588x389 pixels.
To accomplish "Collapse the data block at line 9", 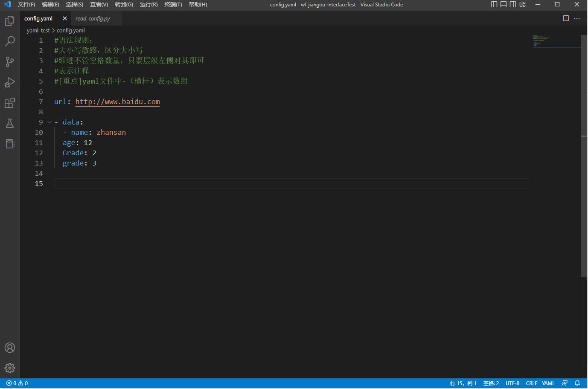I will pyautogui.click(x=49, y=122).
